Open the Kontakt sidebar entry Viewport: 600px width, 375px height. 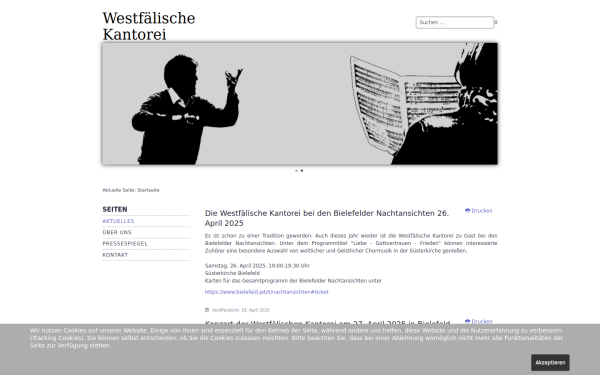[115, 255]
